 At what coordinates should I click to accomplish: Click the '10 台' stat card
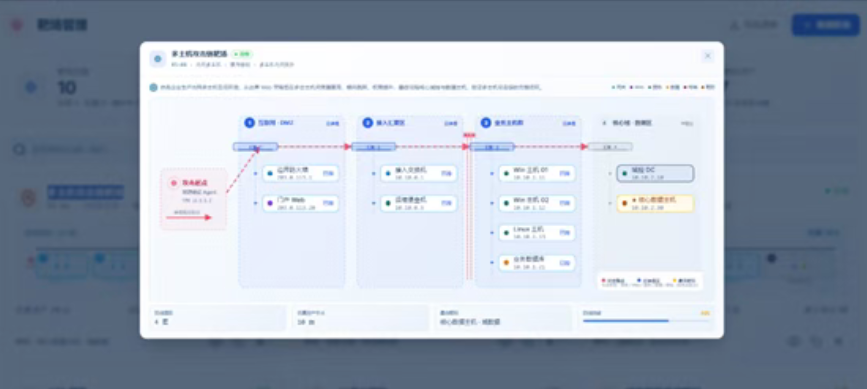(361, 318)
